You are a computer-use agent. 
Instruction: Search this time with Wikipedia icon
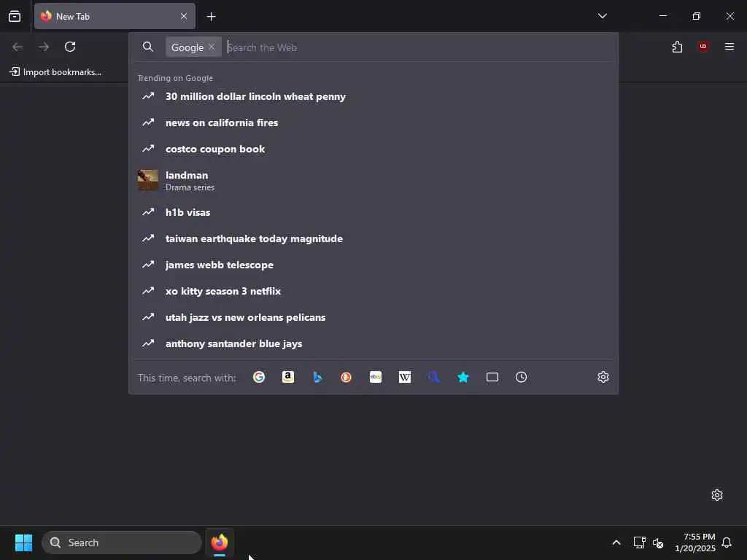pyautogui.click(x=404, y=377)
